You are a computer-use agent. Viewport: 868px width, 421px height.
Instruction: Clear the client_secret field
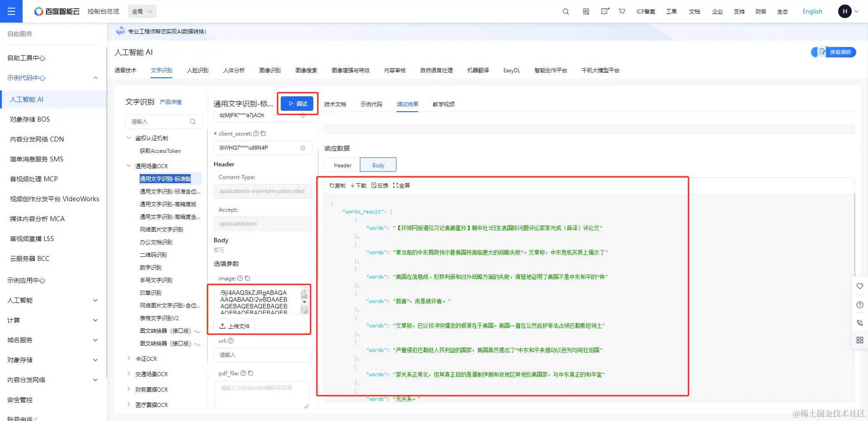303,148
